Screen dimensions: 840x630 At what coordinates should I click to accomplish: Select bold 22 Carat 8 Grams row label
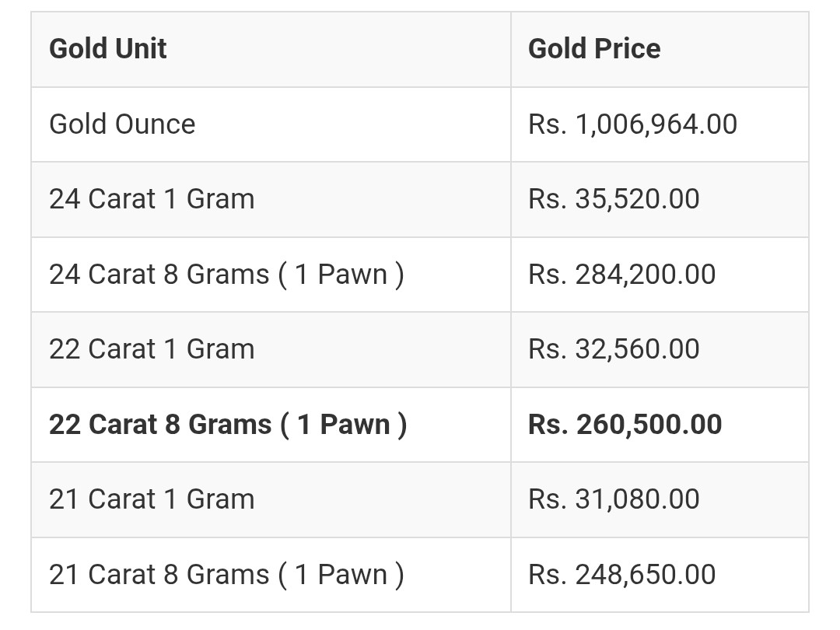pos(228,425)
